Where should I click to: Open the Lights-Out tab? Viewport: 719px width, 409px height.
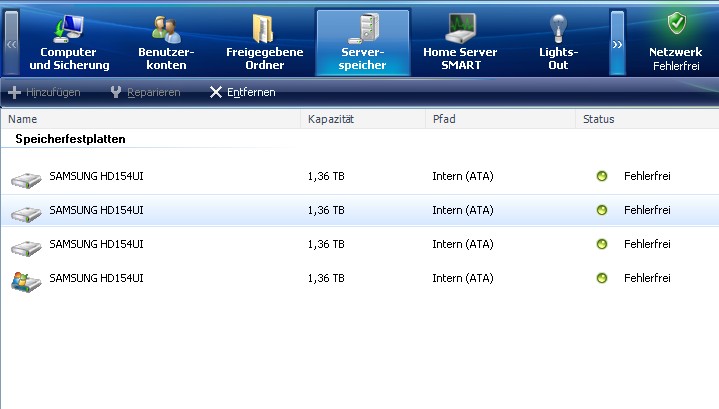tap(558, 43)
